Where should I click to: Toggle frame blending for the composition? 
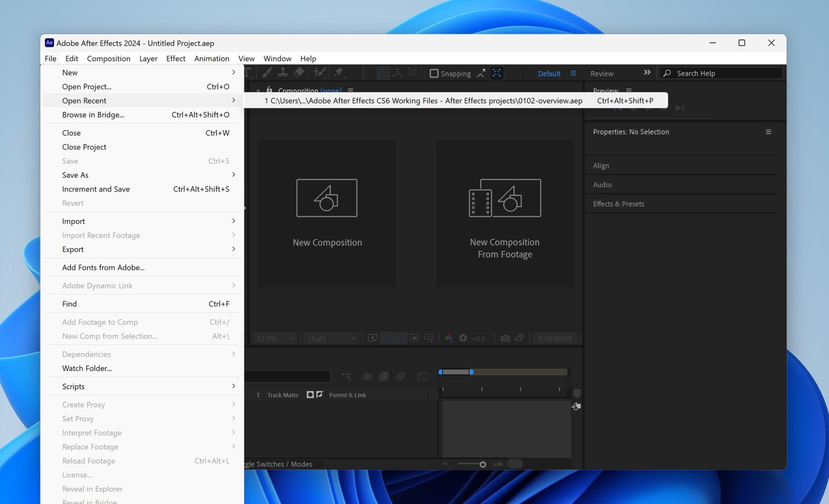pyautogui.click(x=384, y=376)
